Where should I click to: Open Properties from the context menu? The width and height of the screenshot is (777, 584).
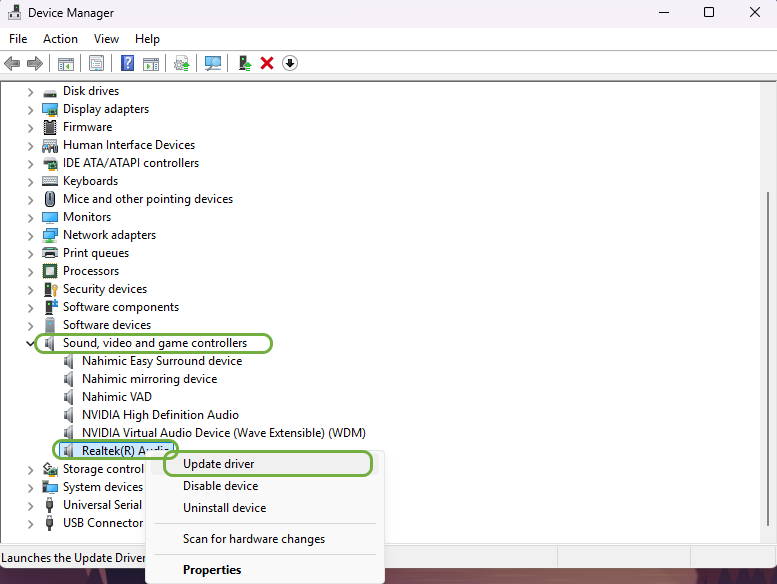click(x=211, y=570)
